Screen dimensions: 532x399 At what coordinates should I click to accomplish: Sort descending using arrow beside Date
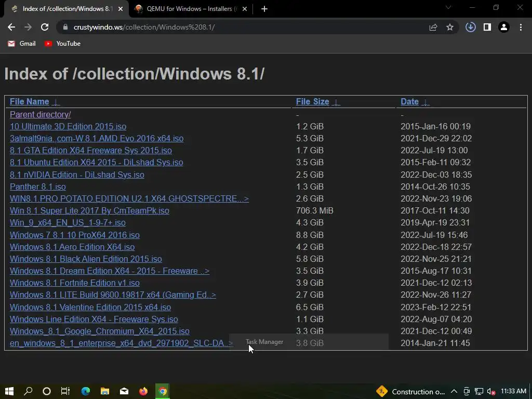tap(425, 102)
